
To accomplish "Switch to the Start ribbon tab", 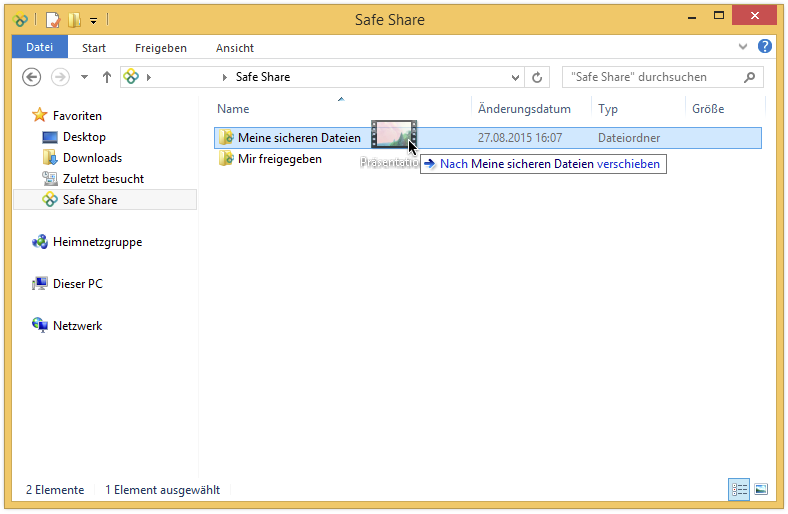I will coord(94,48).
